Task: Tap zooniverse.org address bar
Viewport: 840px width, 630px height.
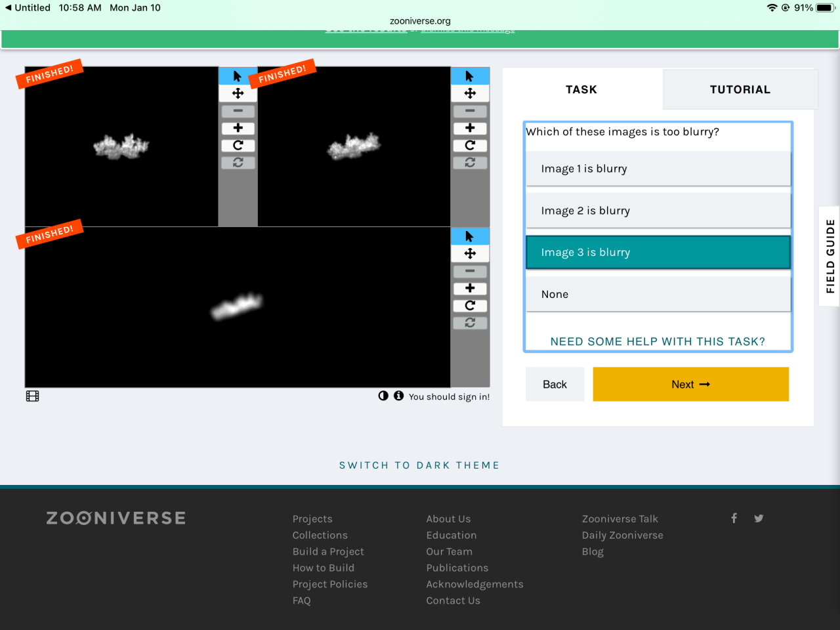Action: (x=420, y=21)
